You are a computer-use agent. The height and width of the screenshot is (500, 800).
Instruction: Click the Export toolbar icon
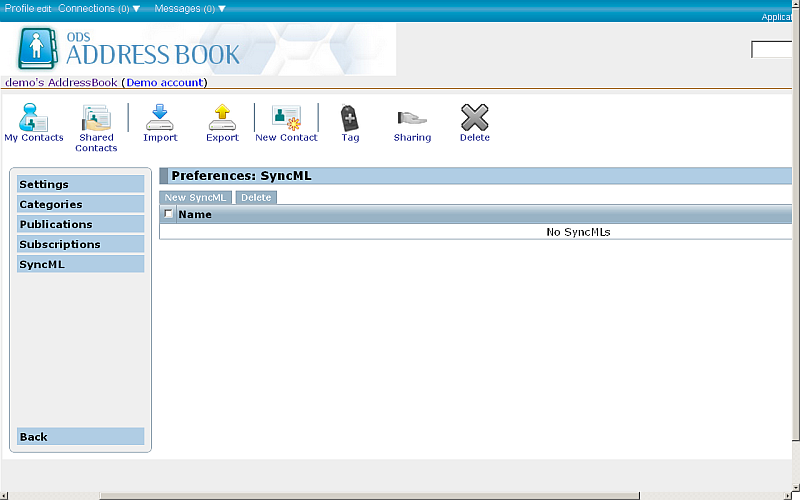222,118
